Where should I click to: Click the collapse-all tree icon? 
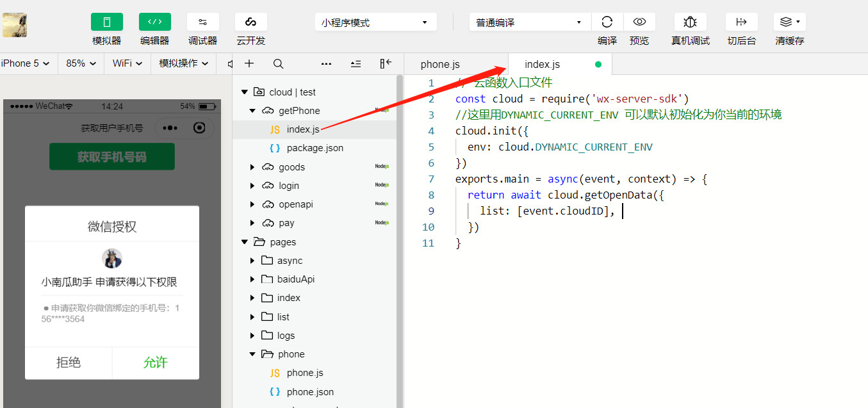pyautogui.click(x=356, y=63)
